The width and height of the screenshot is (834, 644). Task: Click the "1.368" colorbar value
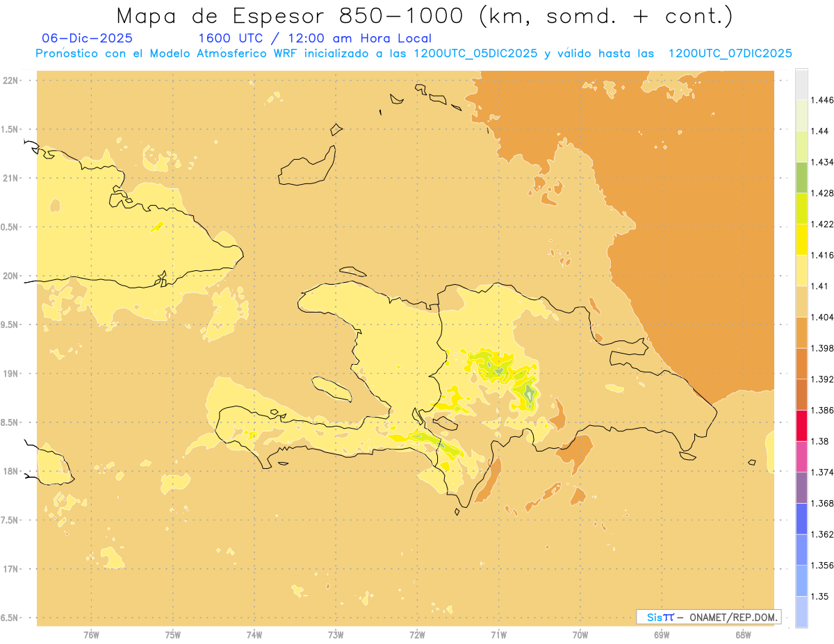click(822, 503)
